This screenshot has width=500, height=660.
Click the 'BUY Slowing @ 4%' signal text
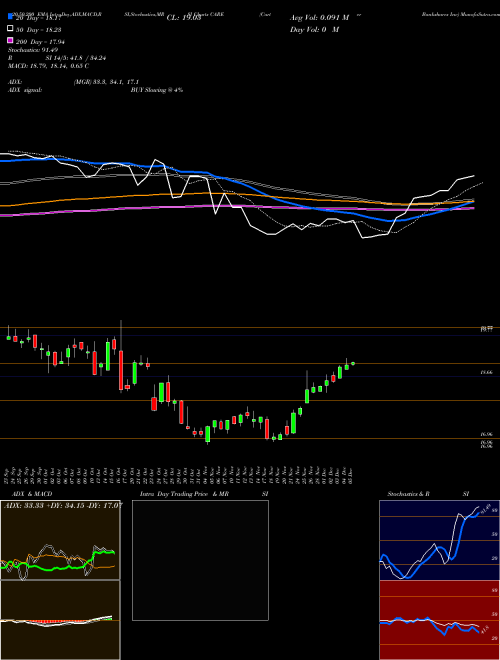157,90
